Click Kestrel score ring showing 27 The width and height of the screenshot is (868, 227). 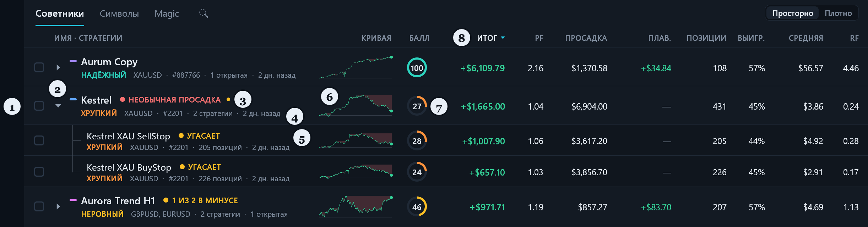tap(417, 106)
